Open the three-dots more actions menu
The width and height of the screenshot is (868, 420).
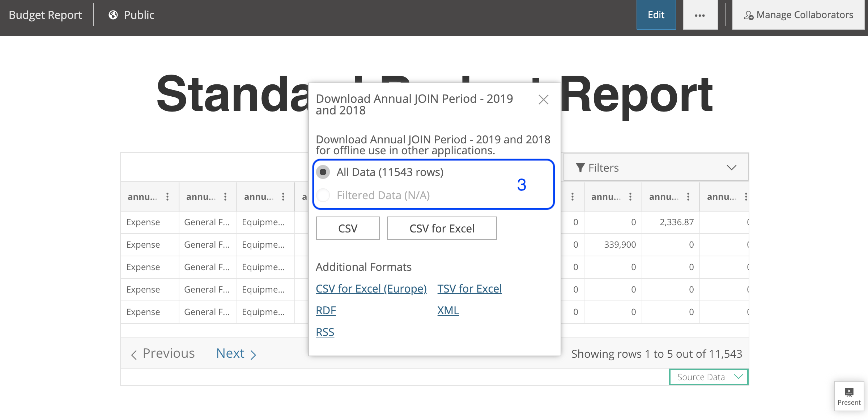pos(700,15)
